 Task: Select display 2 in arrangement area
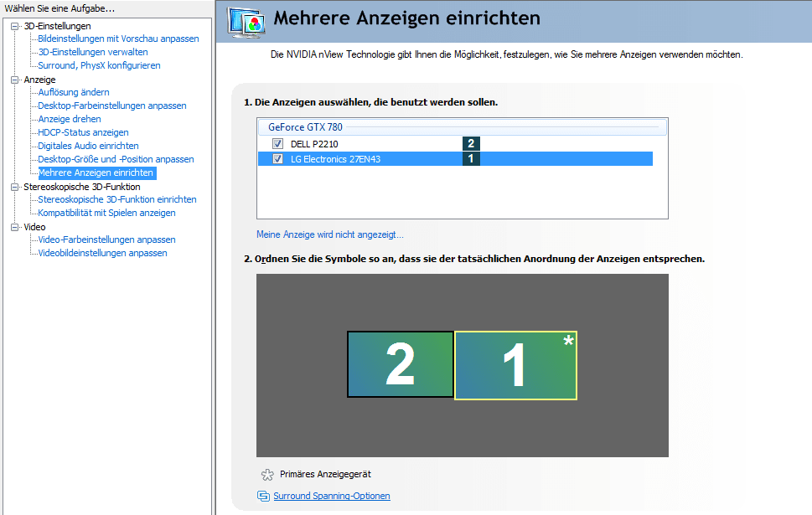pos(401,364)
